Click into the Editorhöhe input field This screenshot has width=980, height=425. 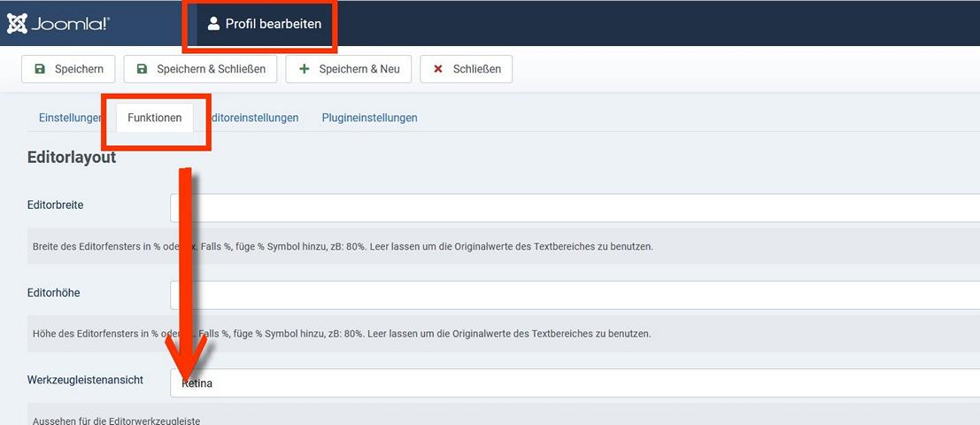tap(575, 295)
